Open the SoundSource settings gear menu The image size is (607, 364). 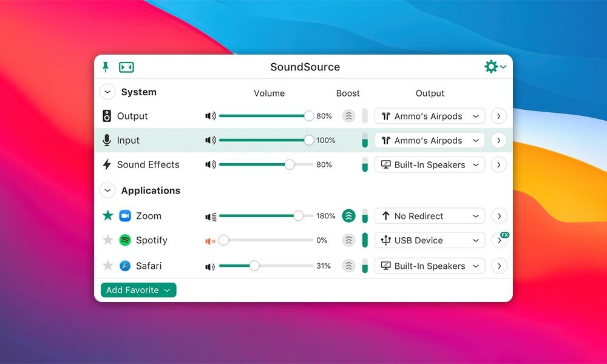[491, 67]
